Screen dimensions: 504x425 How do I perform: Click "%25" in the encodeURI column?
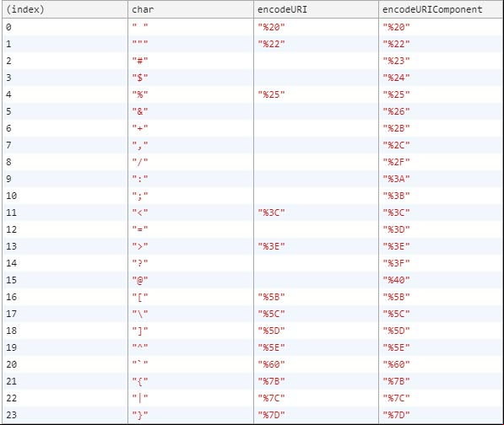click(x=271, y=94)
